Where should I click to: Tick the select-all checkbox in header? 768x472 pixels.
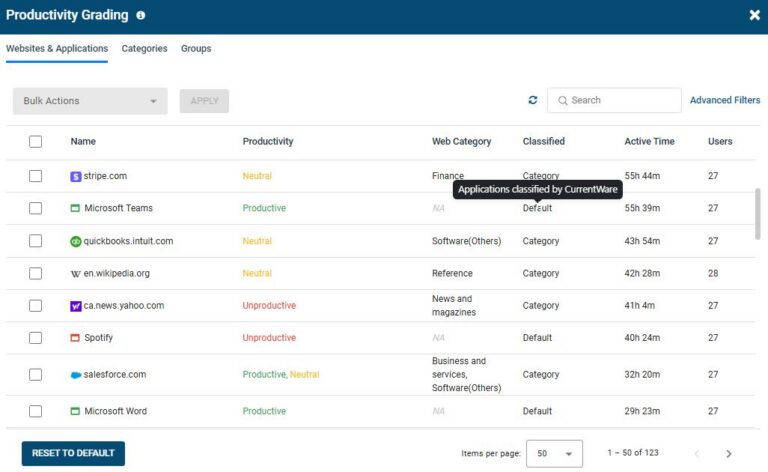pos(35,142)
